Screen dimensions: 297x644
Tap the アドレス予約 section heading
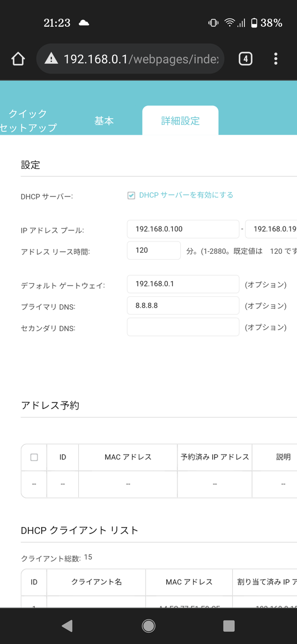(50, 406)
